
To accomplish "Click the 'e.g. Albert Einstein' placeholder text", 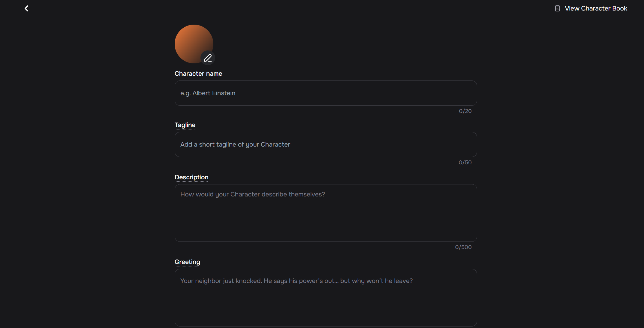I will [x=208, y=93].
